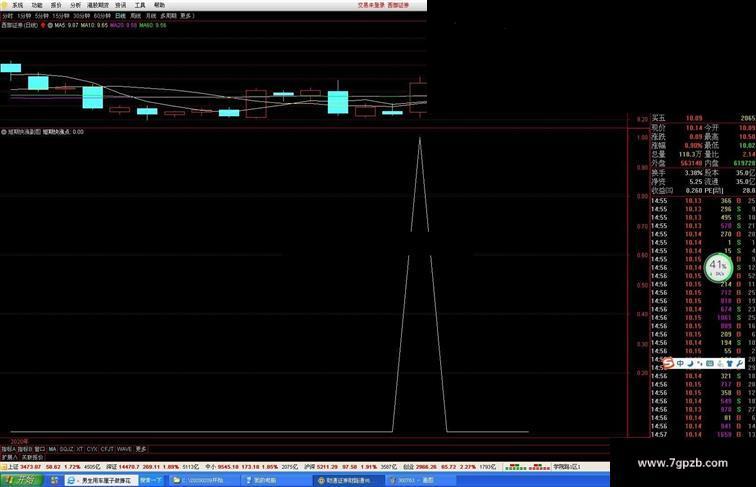756x487 pixels.
Task: Open the Windows 开始 Start button
Action: 22,480
